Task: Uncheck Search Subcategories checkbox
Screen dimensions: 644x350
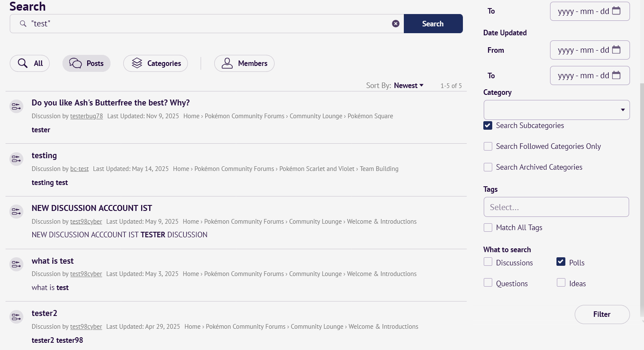Action: 488,125
